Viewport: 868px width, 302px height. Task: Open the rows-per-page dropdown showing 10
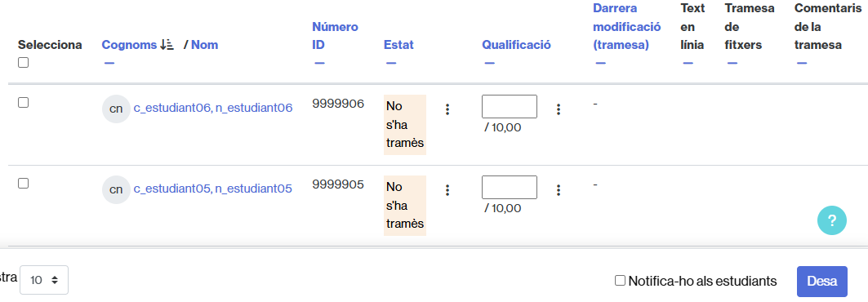click(44, 280)
